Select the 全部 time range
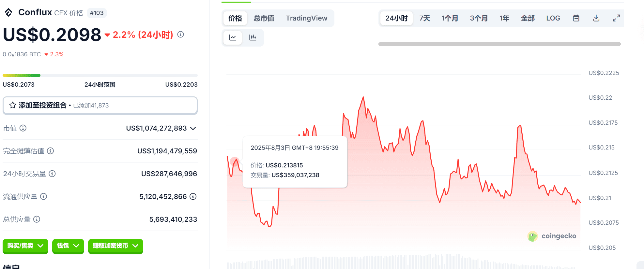 (528, 18)
